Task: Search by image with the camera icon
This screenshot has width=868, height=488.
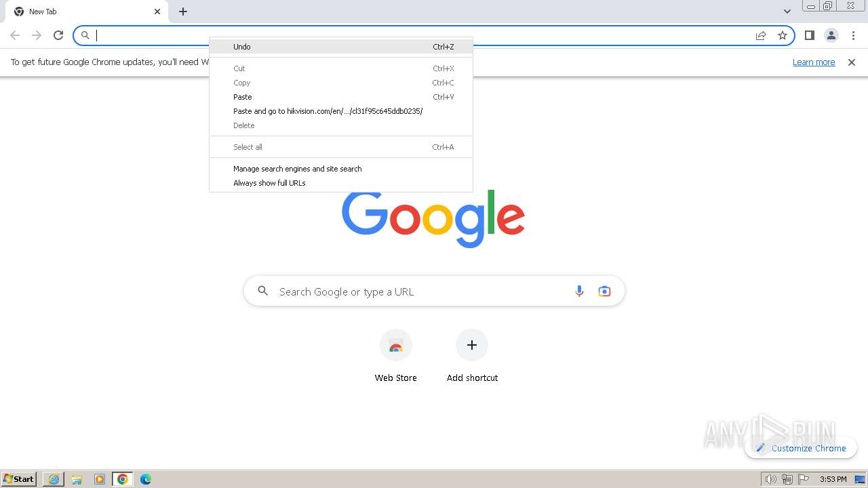Action: point(604,291)
